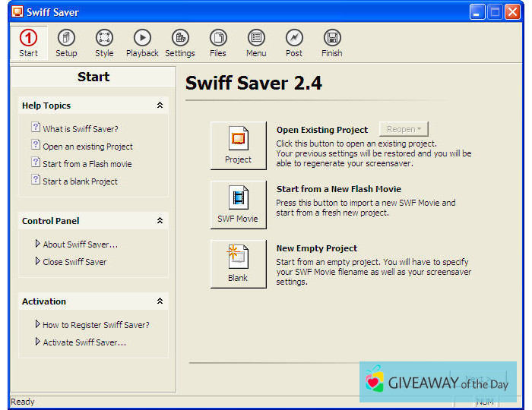
Task: Click 'Activate Swiff Saver...' link
Action: tap(84, 342)
